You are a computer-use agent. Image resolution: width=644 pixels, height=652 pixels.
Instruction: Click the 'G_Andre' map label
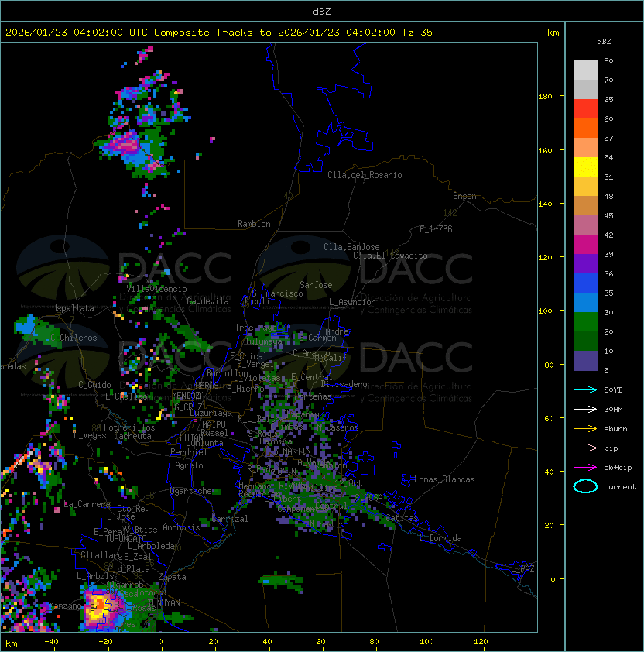click(332, 331)
